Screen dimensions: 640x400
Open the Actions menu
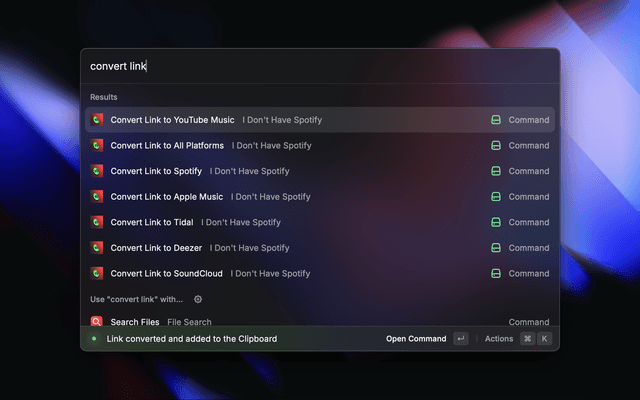(x=499, y=339)
